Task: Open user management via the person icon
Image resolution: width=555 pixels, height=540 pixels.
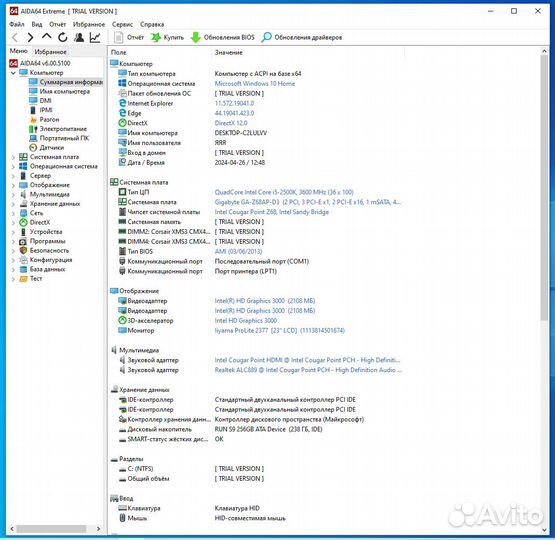Action: tap(79, 37)
